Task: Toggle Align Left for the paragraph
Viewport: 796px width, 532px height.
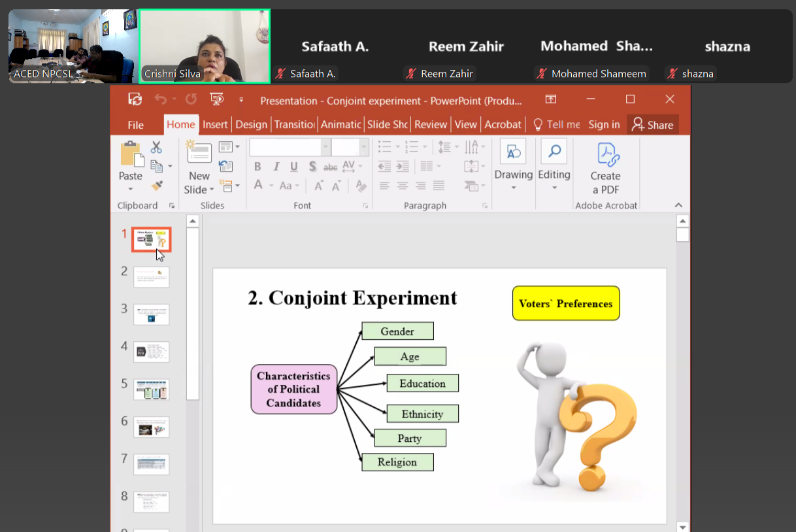Action: 385,186
